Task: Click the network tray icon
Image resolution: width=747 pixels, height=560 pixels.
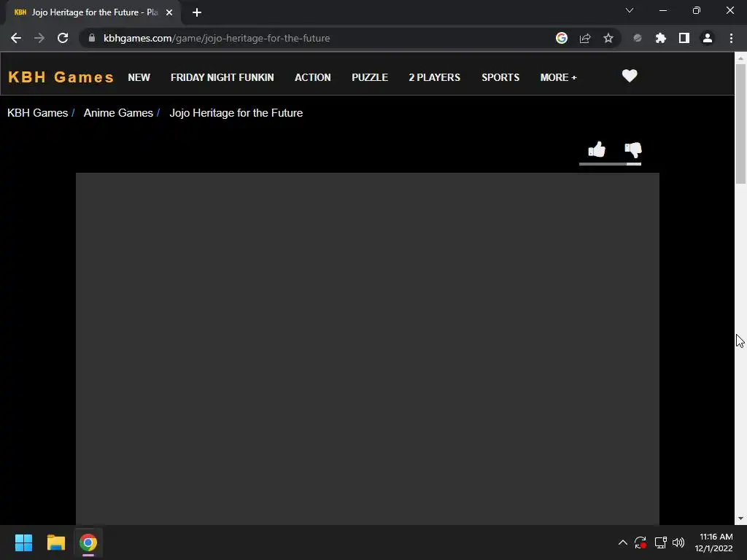Action: coord(660,542)
